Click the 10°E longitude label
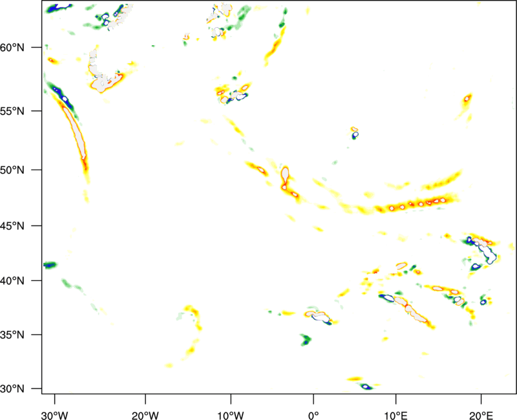 pyautogui.click(x=396, y=415)
